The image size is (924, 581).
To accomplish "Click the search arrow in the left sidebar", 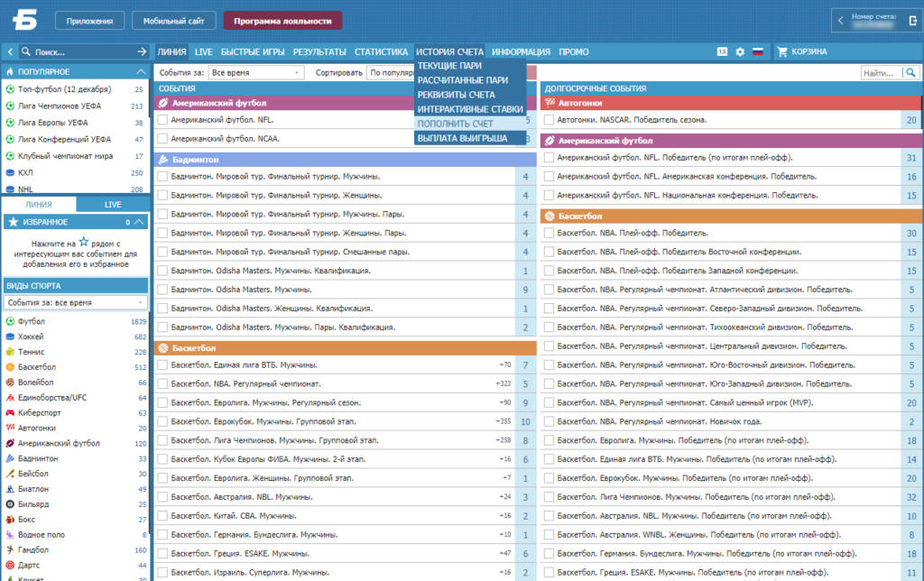I will 142,51.
